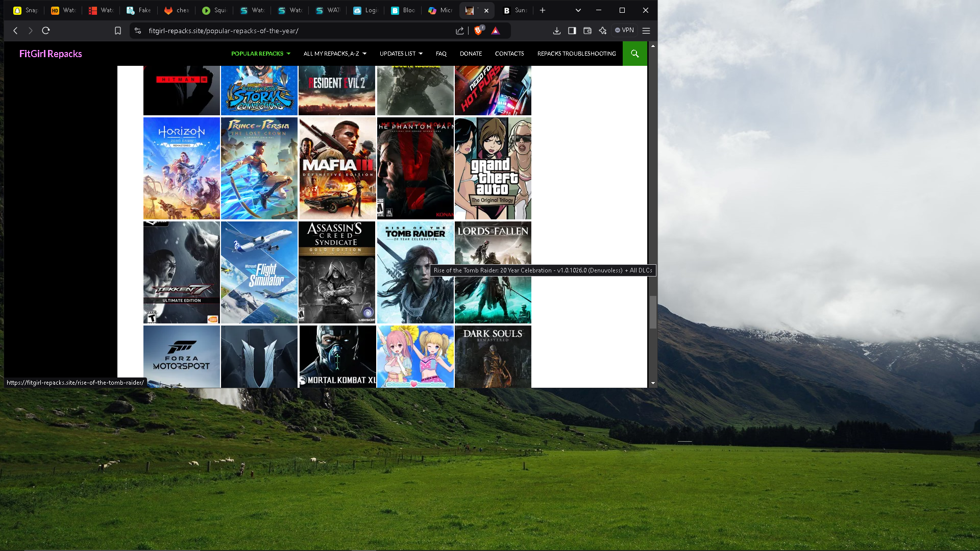The image size is (980, 551).
Task: Click the vertical scrollbar thumb
Action: (x=653, y=312)
